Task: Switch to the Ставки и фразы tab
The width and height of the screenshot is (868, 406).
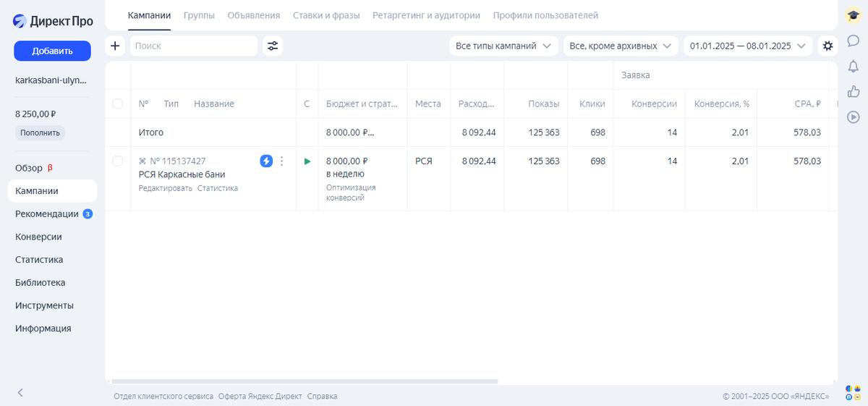Action: click(x=326, y=15)
